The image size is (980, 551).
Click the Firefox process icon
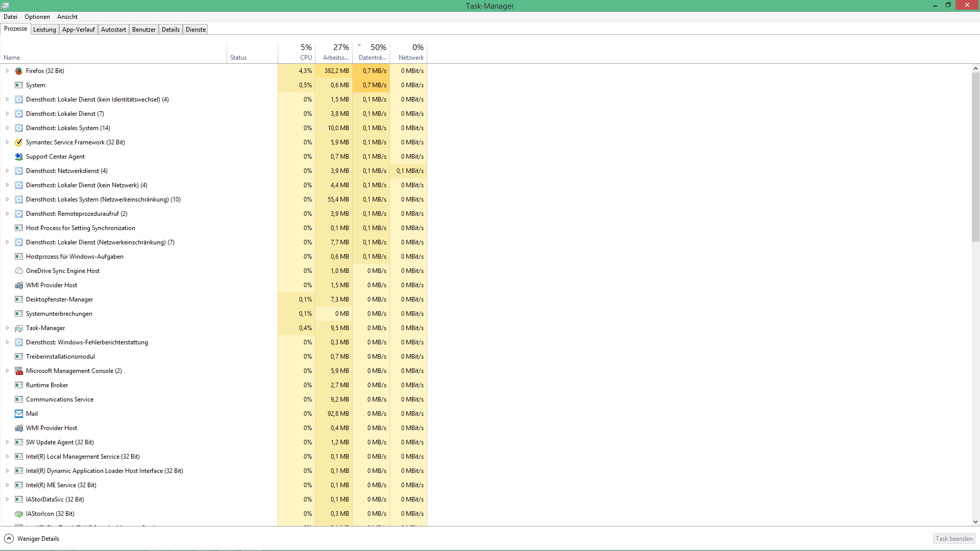coord(19,71)
